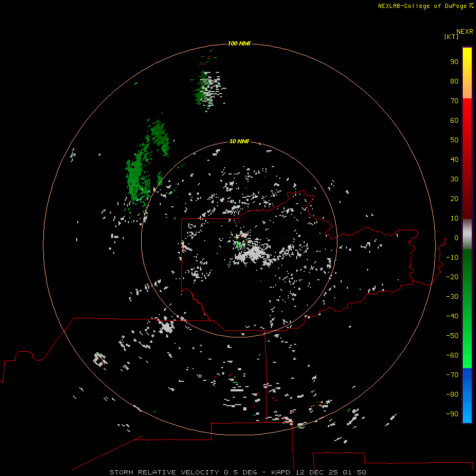Pick the yellow-orange segment of the color bar
476x476 pixels.
[x=467, y=73]
